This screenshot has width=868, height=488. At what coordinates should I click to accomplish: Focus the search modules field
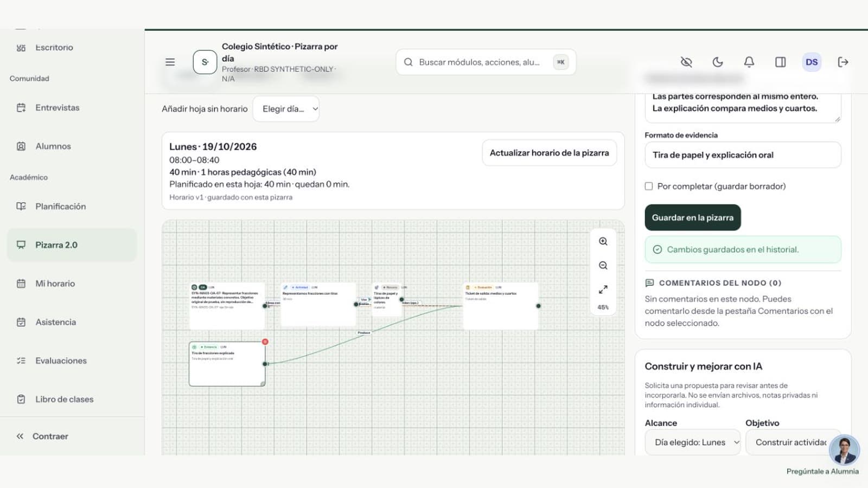[x=486, y=62]
